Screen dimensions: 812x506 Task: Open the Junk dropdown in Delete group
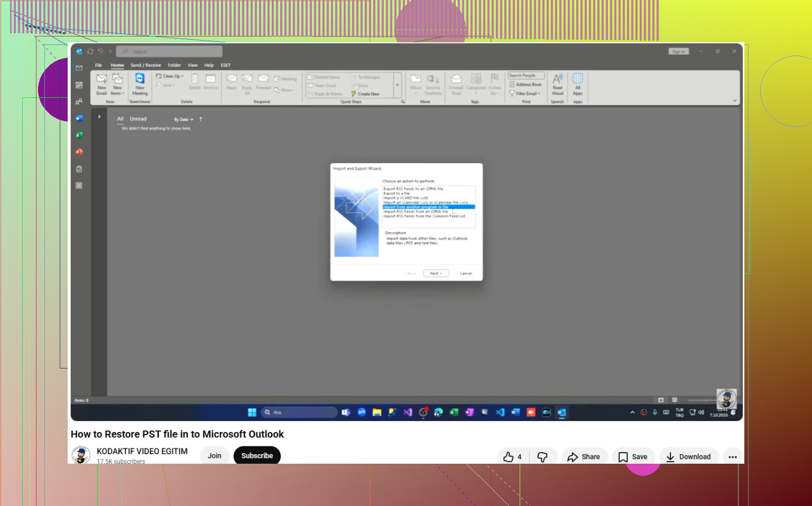166,85
